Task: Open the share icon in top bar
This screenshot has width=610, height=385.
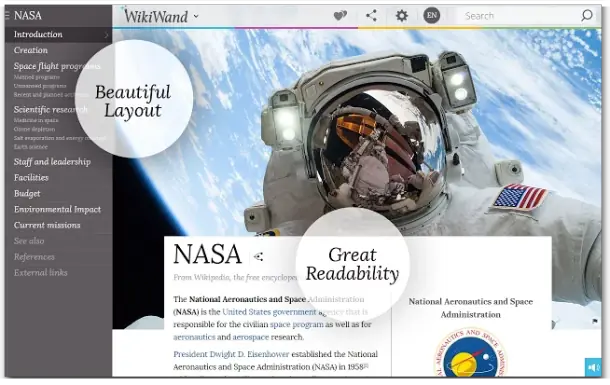Action: [x=371, y=16]
